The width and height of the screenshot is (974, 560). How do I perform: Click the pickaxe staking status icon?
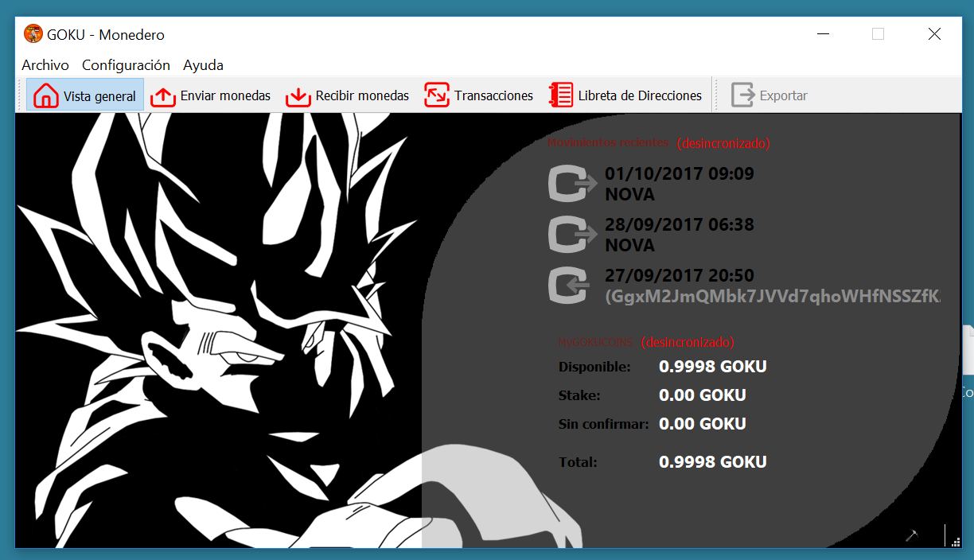pos(912,535)
